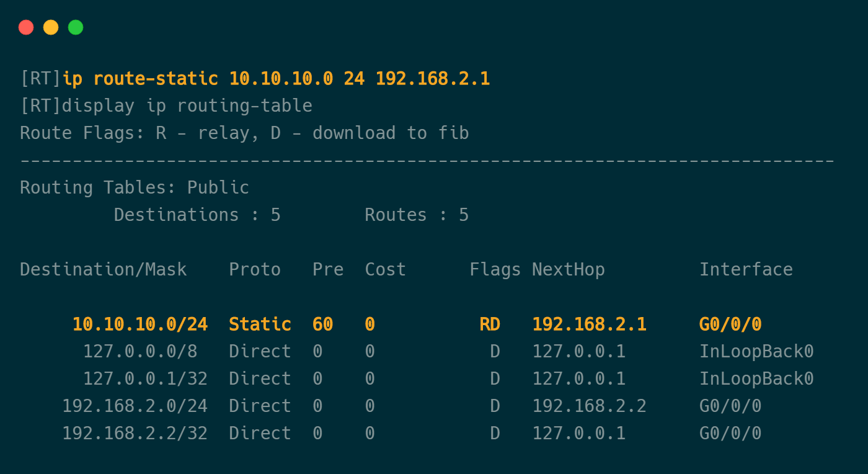Click the Interface column header
This screenshot has width=868, height=474.
(746, 270)
